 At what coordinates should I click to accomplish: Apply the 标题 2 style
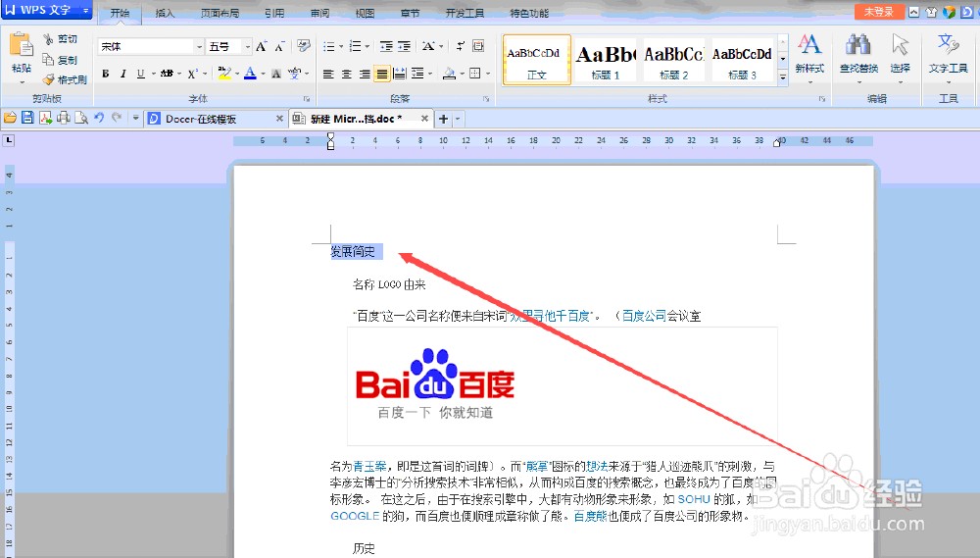[674, 60]
